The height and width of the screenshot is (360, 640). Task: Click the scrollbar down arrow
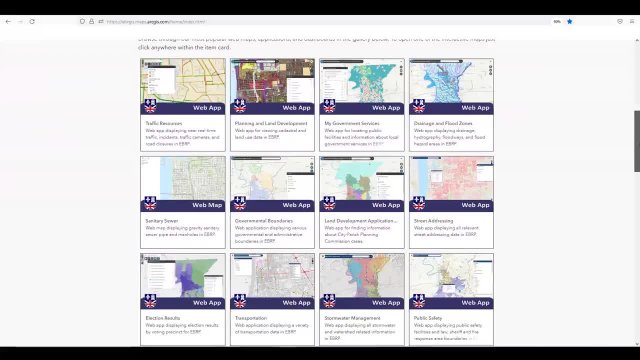point(637,344)
